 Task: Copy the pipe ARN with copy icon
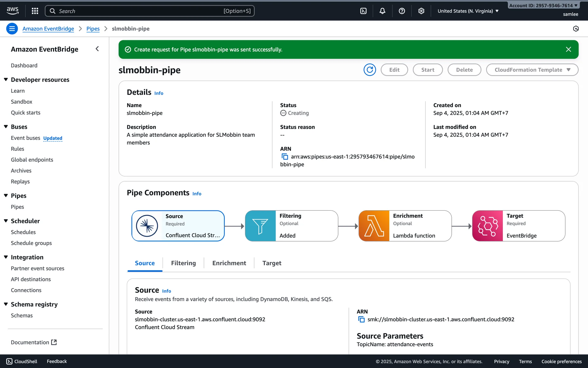pos(285,157)
